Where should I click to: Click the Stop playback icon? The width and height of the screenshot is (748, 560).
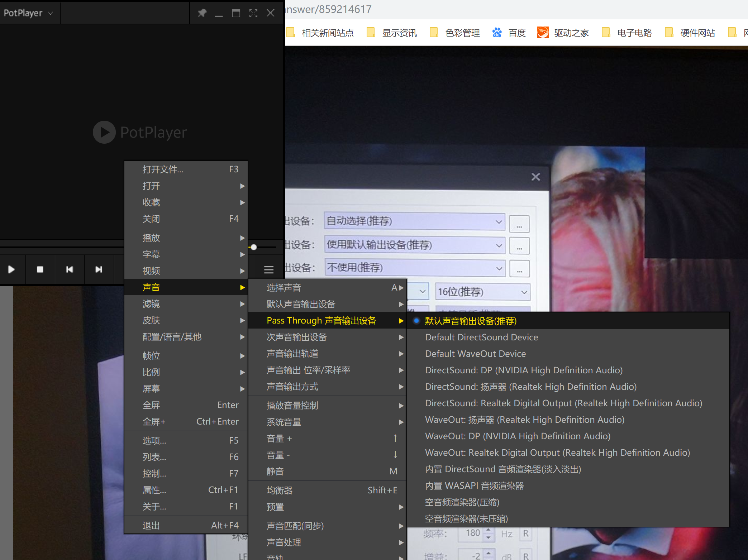coord(40,269)
